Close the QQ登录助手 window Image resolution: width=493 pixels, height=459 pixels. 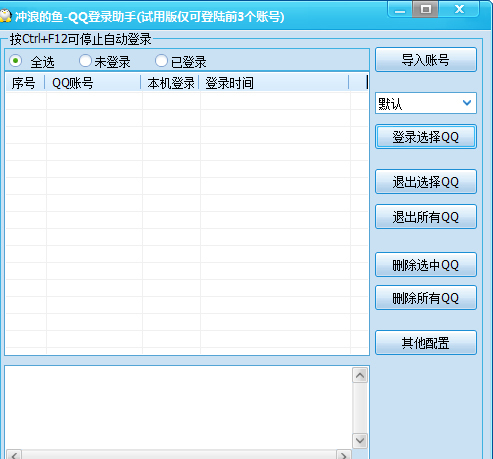tap(459, 9)
